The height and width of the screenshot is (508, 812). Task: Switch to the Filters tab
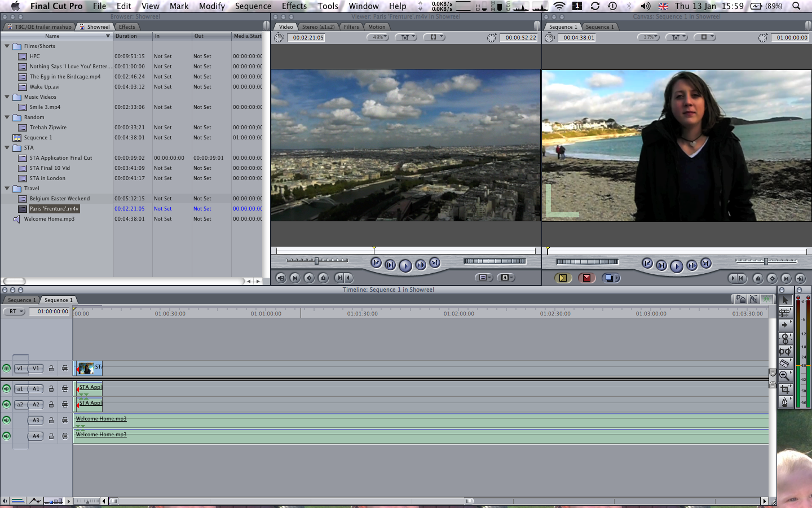pyautogui.click(x=351, y=27)
